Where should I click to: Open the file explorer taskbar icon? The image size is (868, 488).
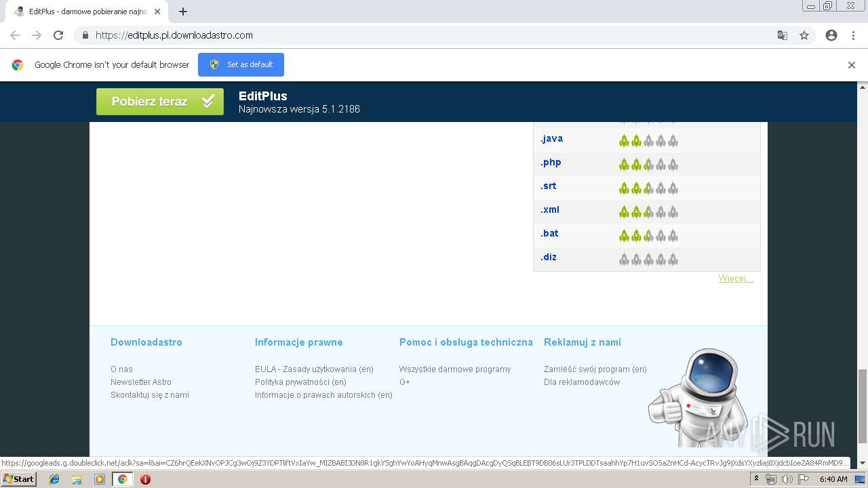77,479
